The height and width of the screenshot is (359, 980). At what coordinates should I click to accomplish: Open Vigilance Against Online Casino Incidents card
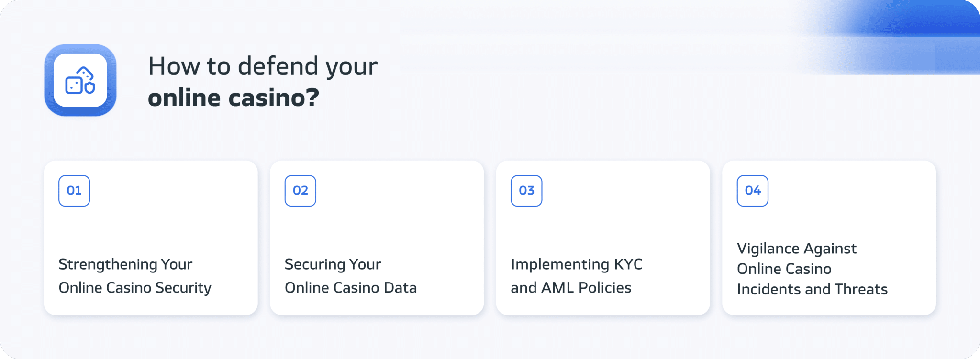(x=829, y=238)
